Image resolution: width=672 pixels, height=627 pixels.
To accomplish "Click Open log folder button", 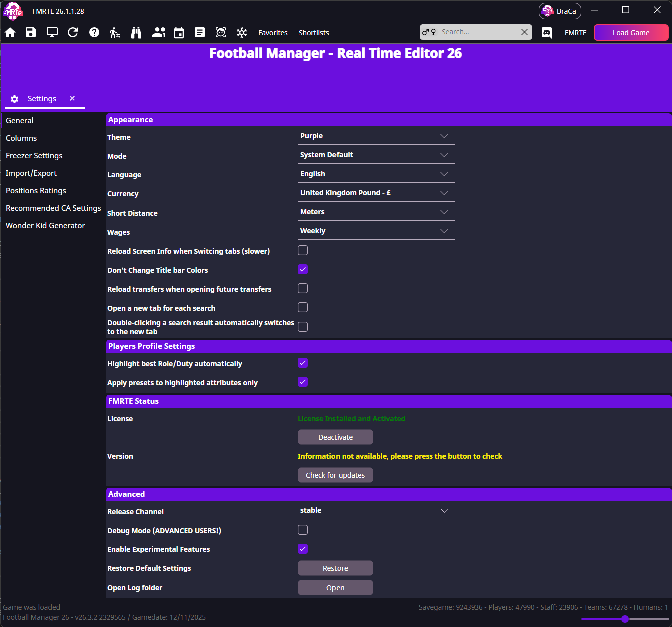I will (x=335, y=588).
